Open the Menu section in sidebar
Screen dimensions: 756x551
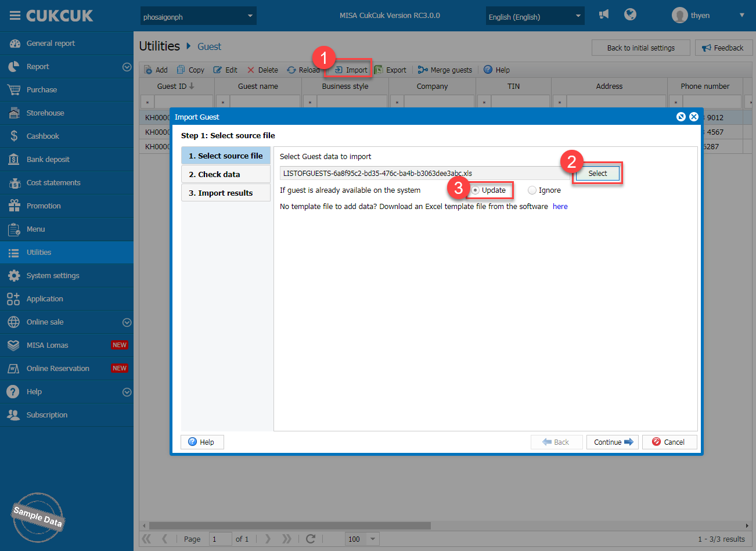click(67, 229)
